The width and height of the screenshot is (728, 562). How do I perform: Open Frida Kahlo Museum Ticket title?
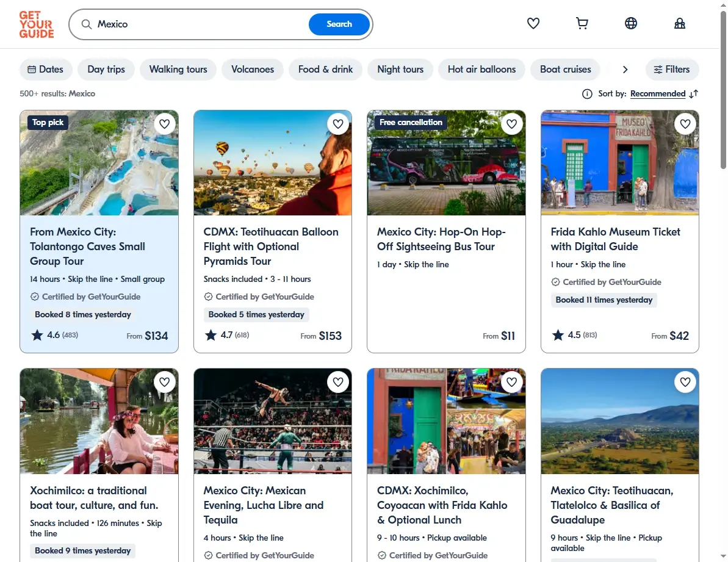tap(615, 239)
